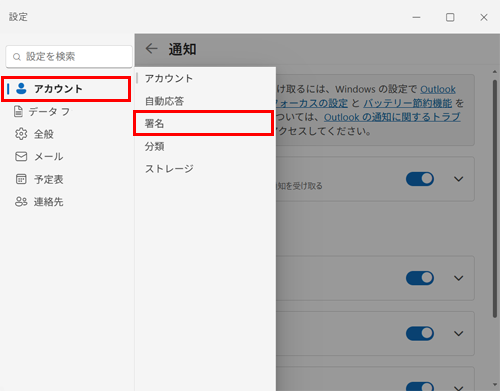
Task: Open the アカウント category in the sidebar
Action: 66,89
